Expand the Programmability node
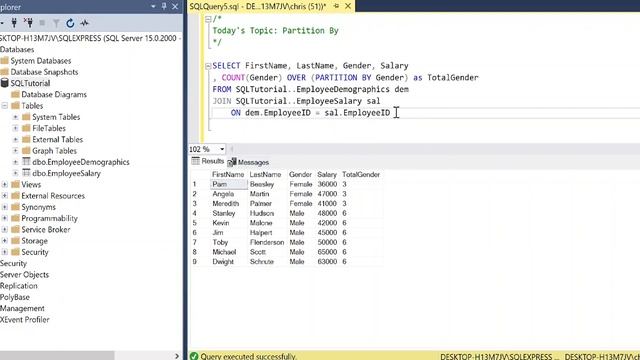This screenshot has height=360, width=640. pos(4,218)
